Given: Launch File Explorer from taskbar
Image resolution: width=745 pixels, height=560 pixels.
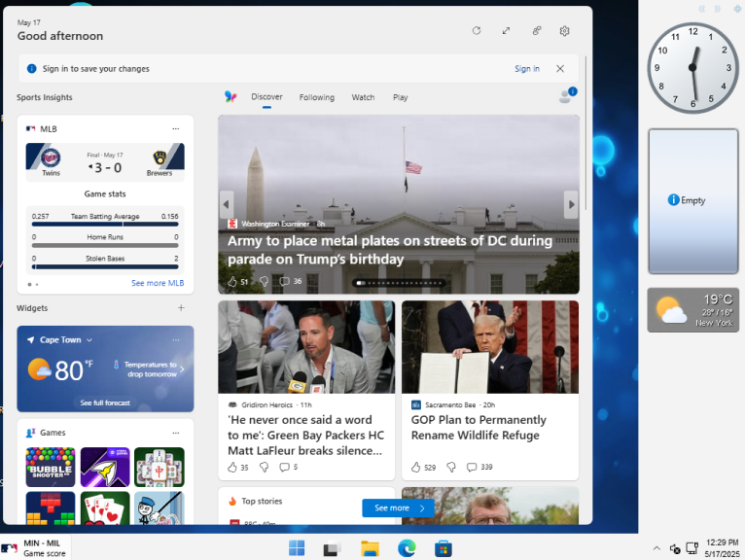Looking at the screenshot, I should tap(370, 548).
